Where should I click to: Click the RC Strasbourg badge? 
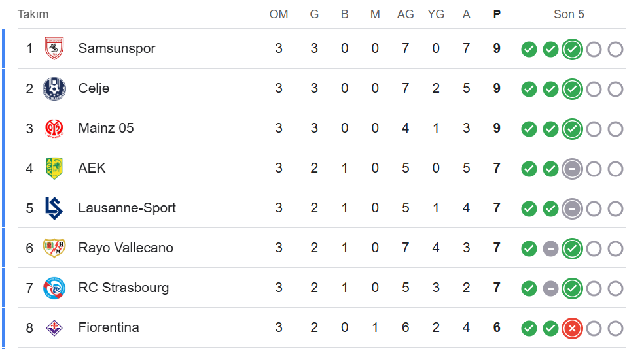click(54, 288)
